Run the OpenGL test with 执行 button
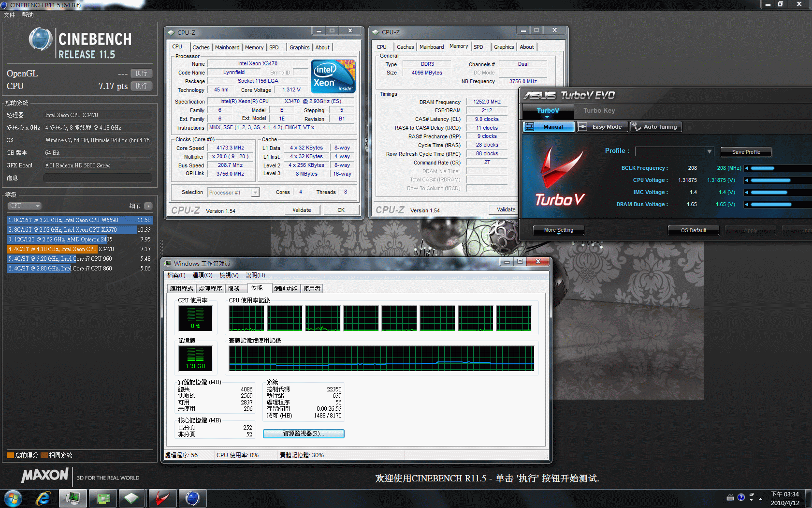This screenshot has width=812, height=508. point(141,74)
